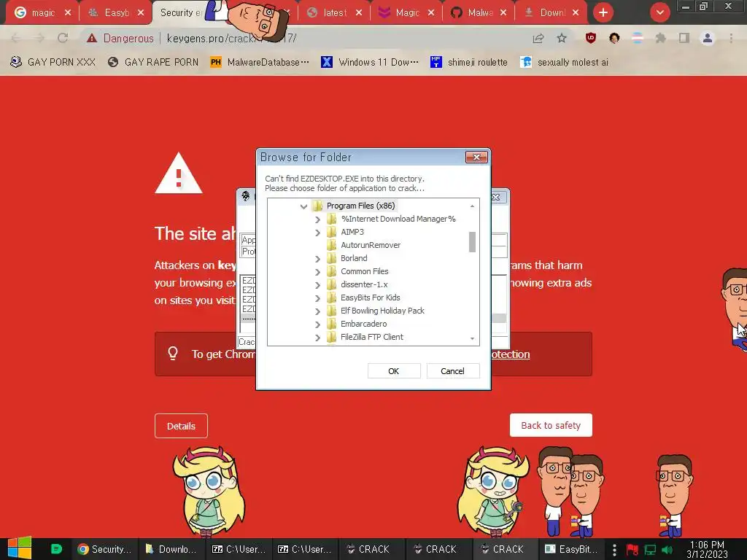Click the Details button on warning page

click(x=181, y=426)
